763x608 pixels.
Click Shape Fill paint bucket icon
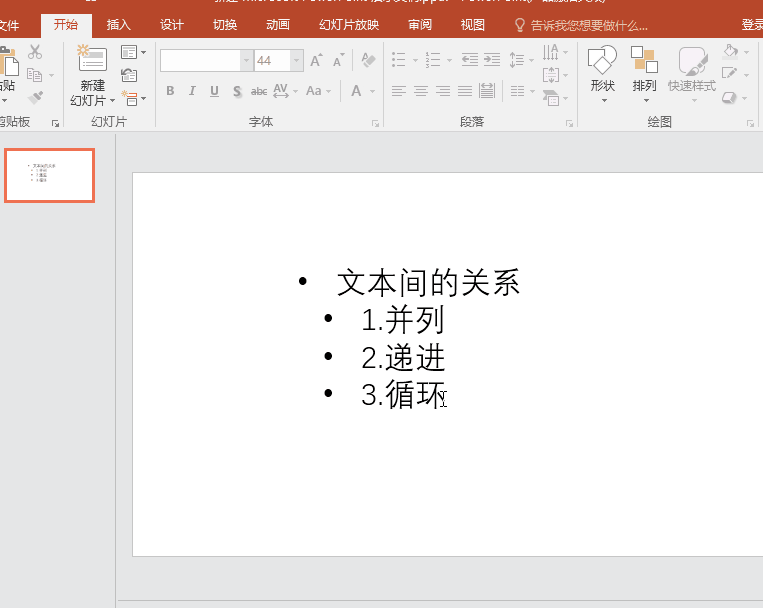730,51
